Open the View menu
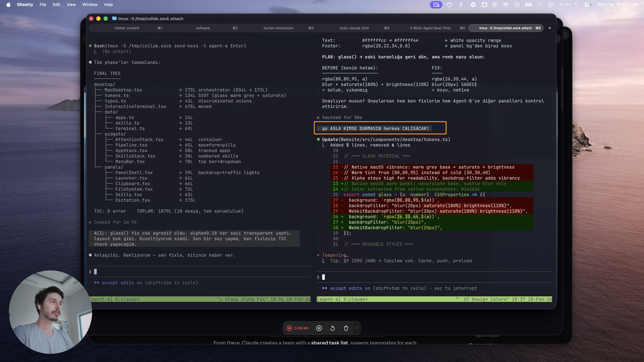The height and width of the screenshot is (362, 644). [71, 5]
